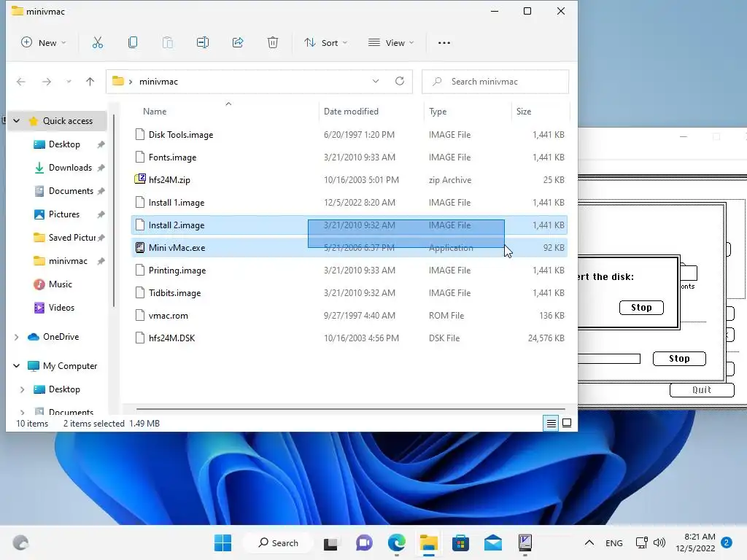The width and height of the screenshot is (747, 560).
Task: Click the Delete trash icon
Action: (273, 43)
